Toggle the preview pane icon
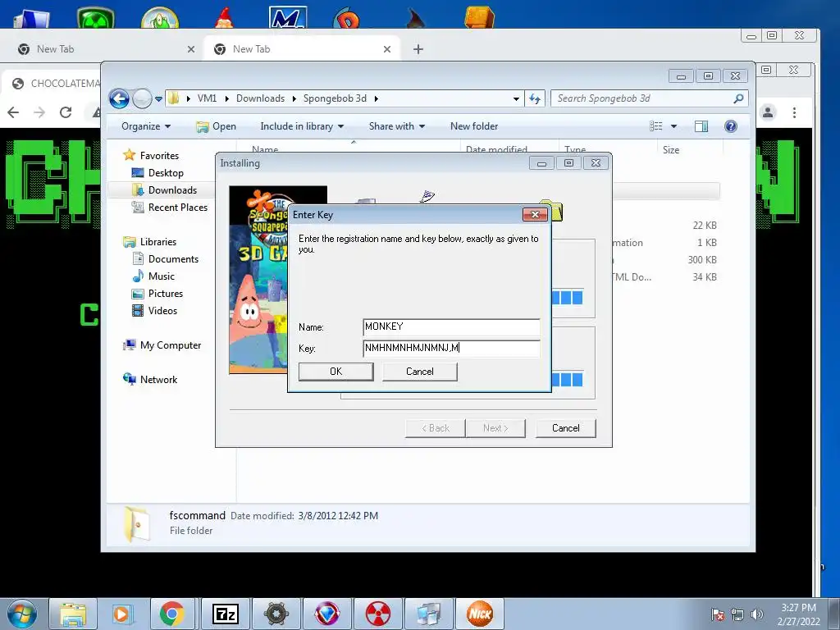The image size is (840, 630). click(x=701, y=126)
